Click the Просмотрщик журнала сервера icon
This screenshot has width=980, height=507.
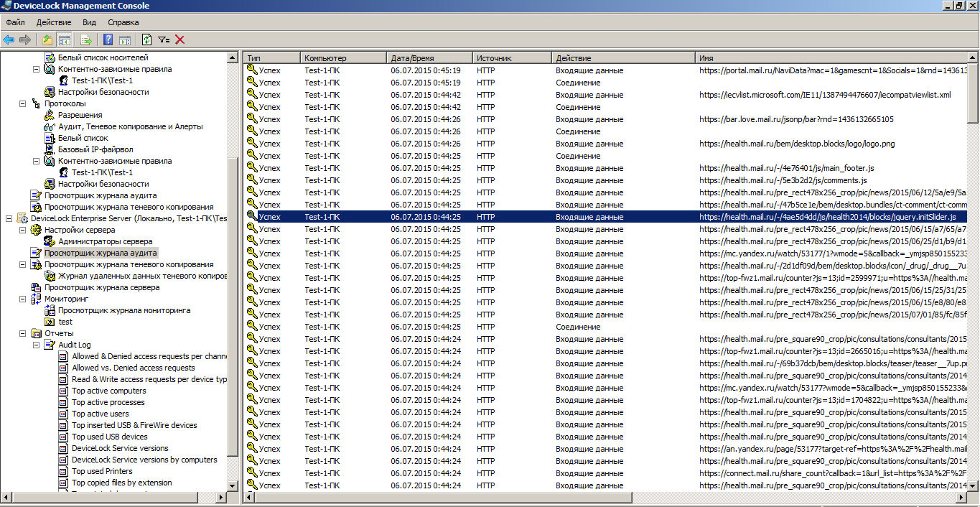pyautogui.click(x=36, y=287)
